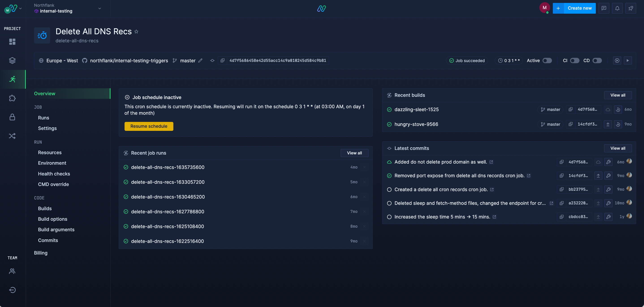Open Builds in side menu
Image resolution: width=644 pixels, height=307 pixels.
click(x=45, y=208)
